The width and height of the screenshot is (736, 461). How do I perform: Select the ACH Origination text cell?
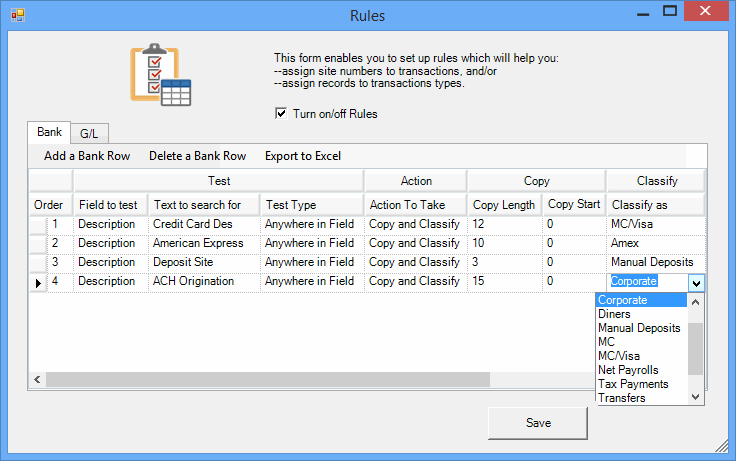pos(203,282)
